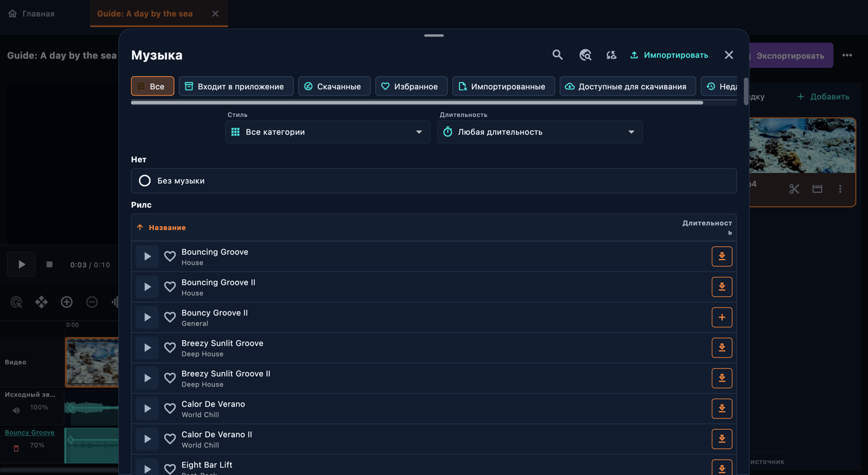868x475 pixels.
Task: Download Breezy Sunlit Groove II
Action: tap(722, 379)
